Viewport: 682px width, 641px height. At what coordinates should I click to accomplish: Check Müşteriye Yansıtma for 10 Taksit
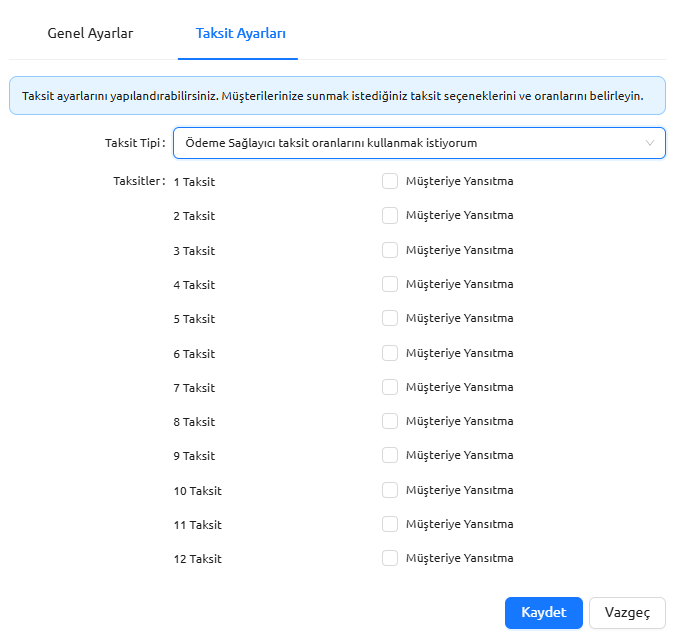point(390,490)
